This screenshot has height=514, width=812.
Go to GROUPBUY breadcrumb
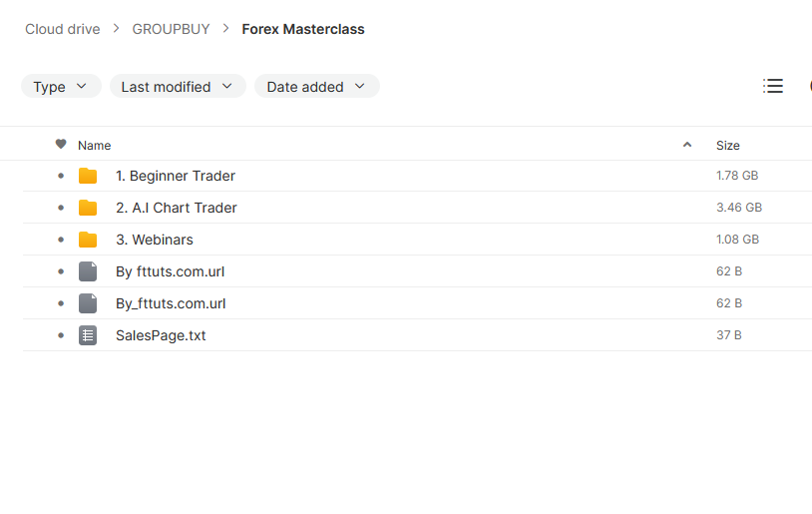pyautogui.click(x=171, y=29)
